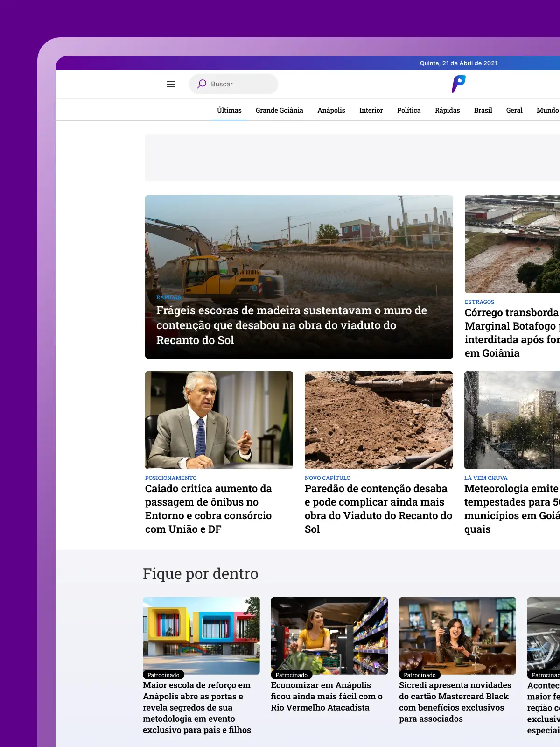560x747 pixels.
Task: Switch to the Anápolis tab
Action: [331, 110]
